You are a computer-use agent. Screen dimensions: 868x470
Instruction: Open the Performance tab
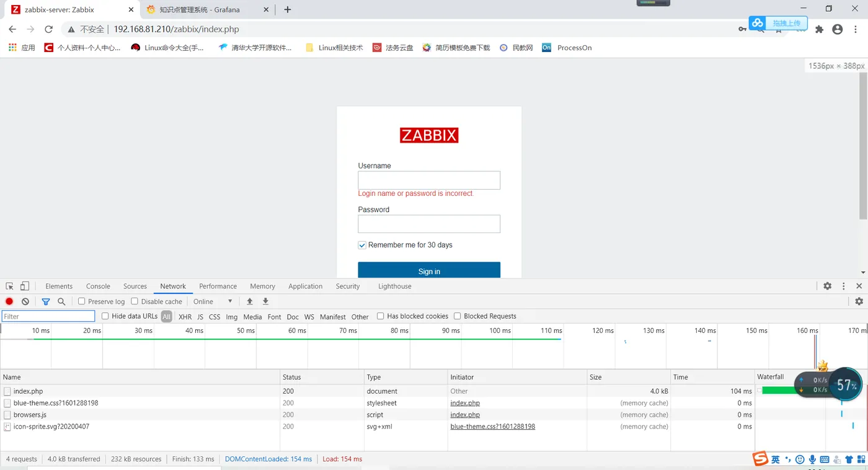click(x=218, y=286)
